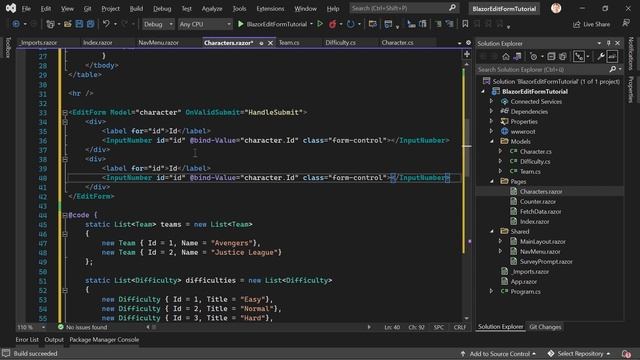
Task: Collapse the EditForm code region
Action: 65,112
